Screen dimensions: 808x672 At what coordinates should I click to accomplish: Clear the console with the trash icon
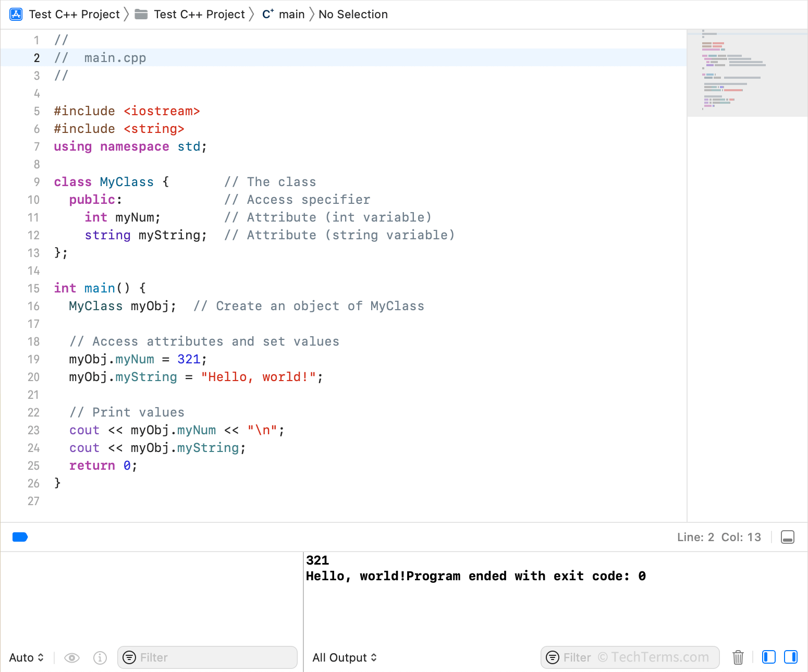tap(738, 657)
